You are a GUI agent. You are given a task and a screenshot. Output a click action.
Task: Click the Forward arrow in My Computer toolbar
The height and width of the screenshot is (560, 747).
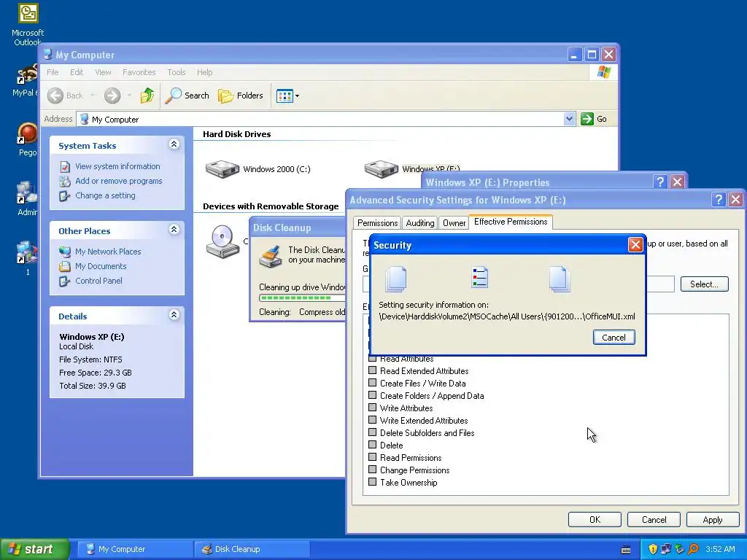click(x=112, y=96)
